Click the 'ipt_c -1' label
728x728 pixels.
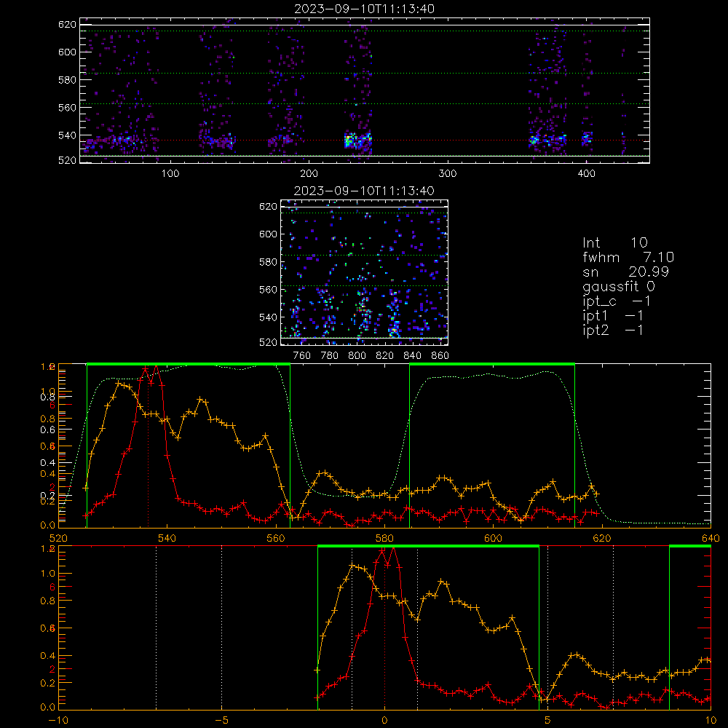pos(617,302)
